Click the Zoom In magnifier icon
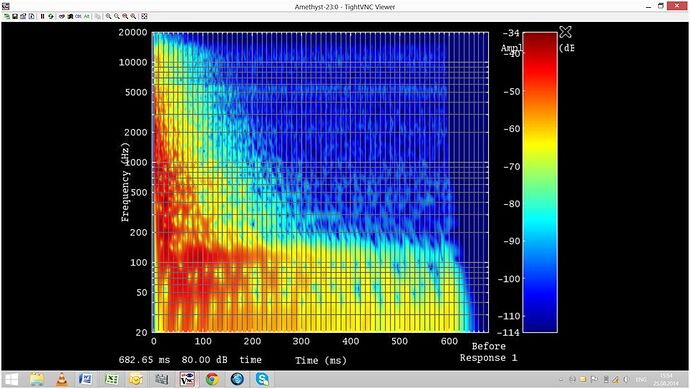Viewport: 690px width, 389px height. [x=108, y=16]
